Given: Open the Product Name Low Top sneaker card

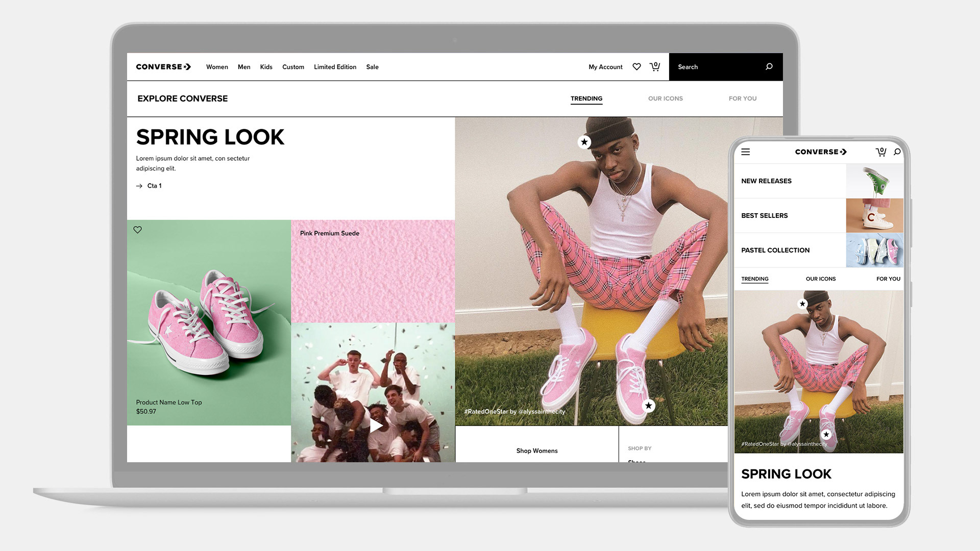Looking at the screenshot, I should point(209,322).
